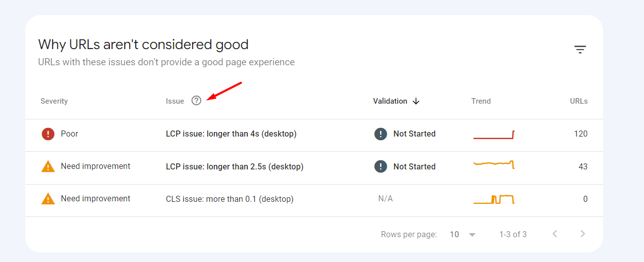Open LCP issue longer than 2.5s row
Viewport: 644px width, 262px height.
click(x=235, y=166)
